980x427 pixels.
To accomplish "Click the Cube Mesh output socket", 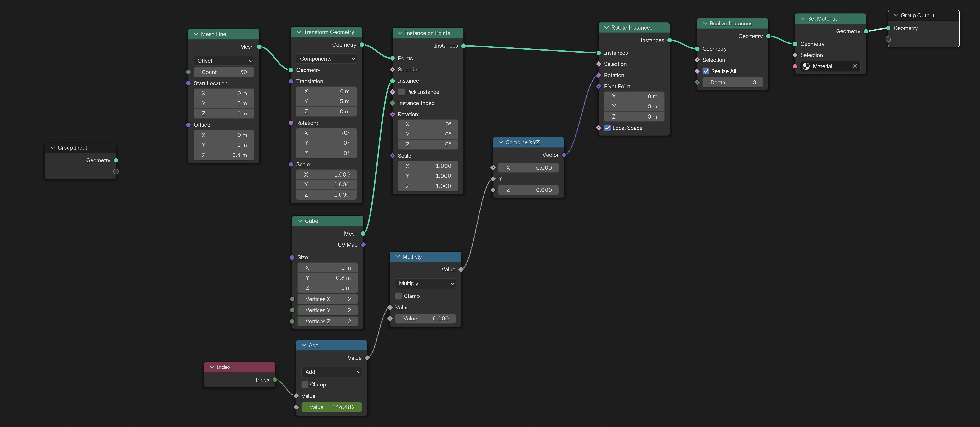I will click(363, 234).
